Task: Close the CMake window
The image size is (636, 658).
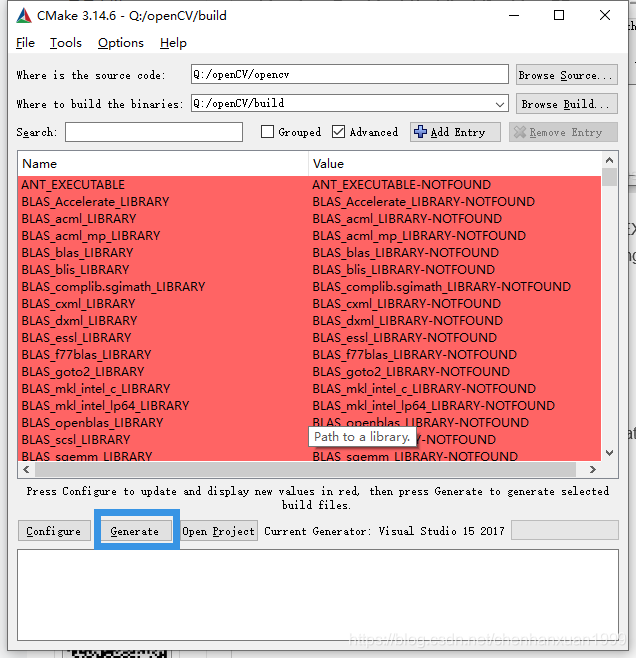Action: pos(605,16)
